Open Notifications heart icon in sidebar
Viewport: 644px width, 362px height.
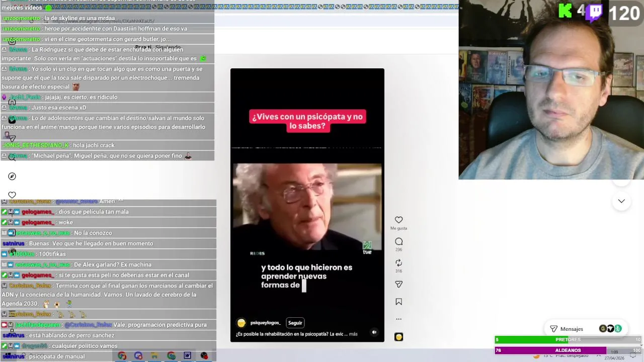coord(12,195)
